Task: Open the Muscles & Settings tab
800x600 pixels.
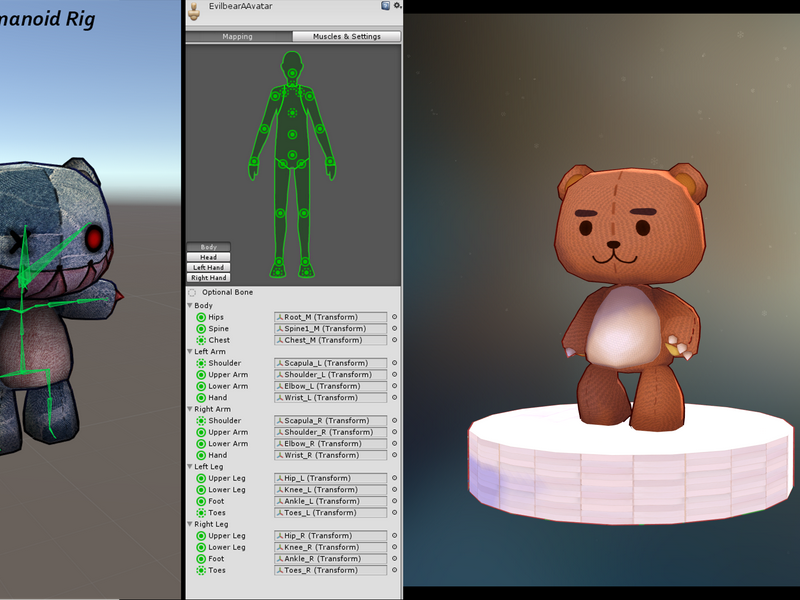Action: (346, 37)
